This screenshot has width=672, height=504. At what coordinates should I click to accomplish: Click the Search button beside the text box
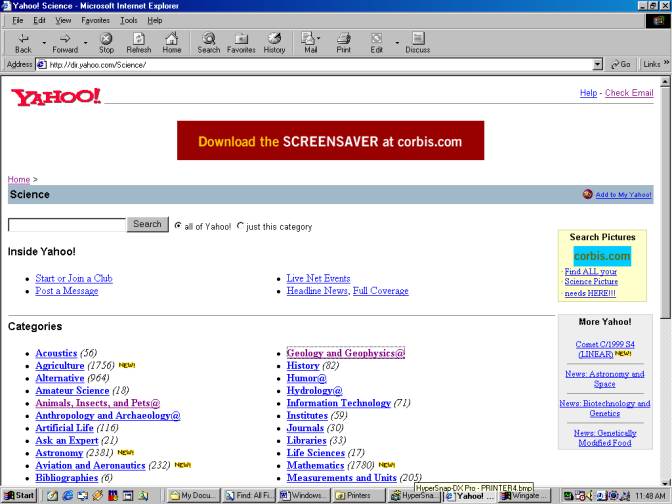click(x=148, y=224)
